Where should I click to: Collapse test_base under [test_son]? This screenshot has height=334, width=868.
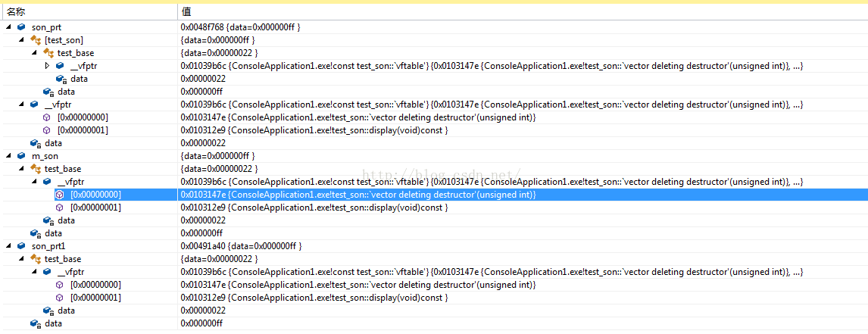[x=34, y=53]
